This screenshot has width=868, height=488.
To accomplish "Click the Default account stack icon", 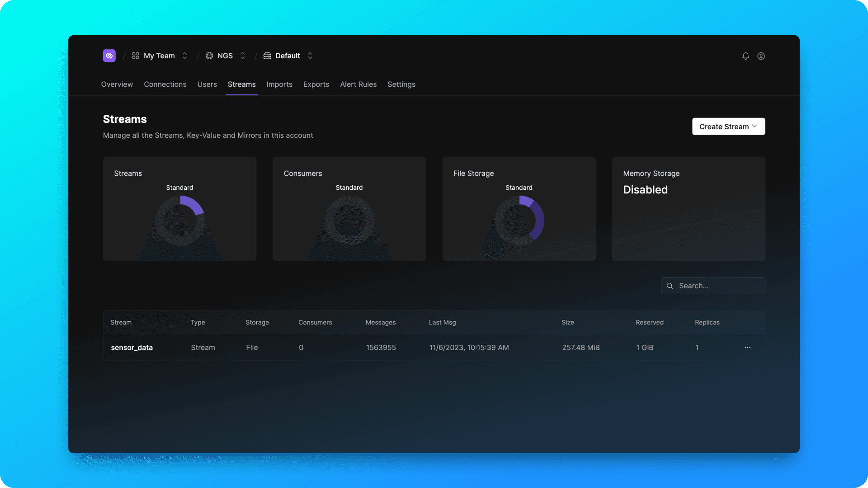I will (267, 56).
